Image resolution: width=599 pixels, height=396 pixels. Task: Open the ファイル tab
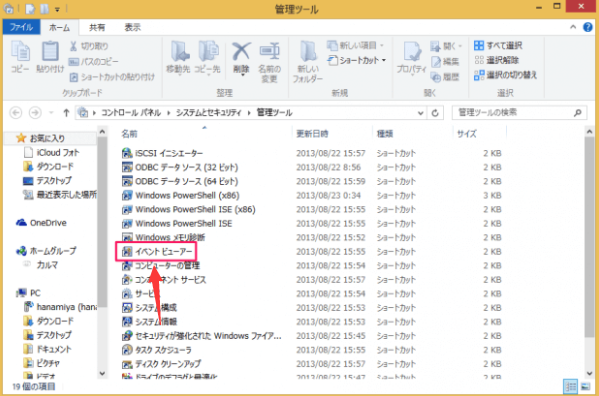(21, 27)
